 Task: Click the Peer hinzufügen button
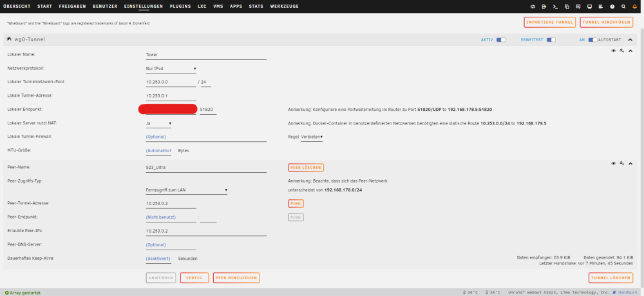pos(236,278)
